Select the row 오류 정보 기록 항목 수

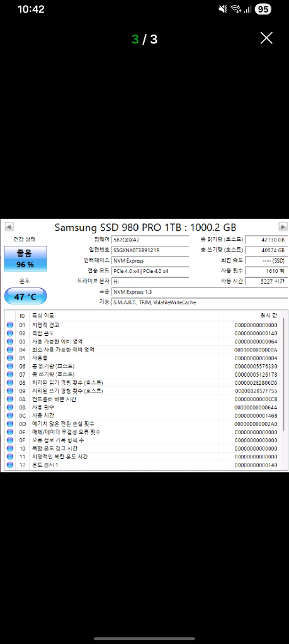click(142, 440)
